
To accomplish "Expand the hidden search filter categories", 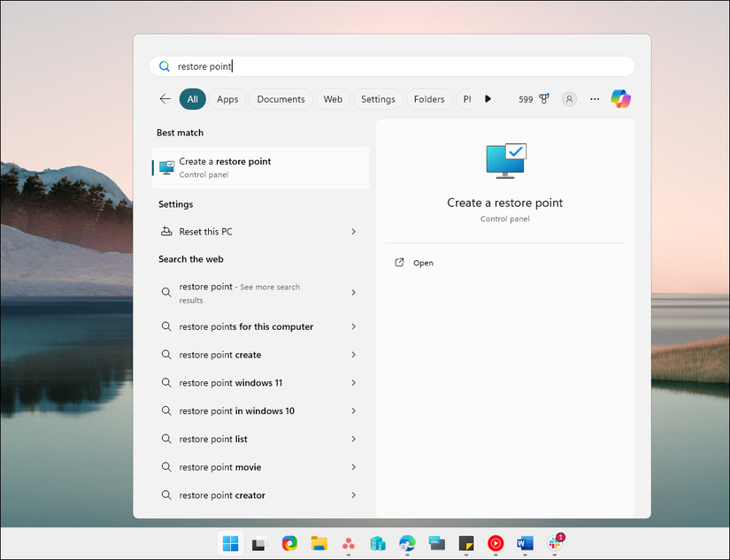I will 488,99.
